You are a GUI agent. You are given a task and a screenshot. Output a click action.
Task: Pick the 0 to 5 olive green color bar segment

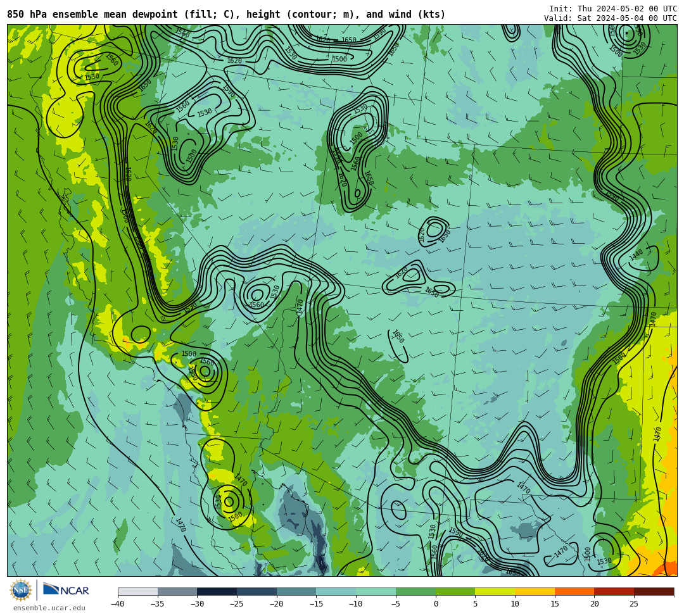pyautogui.click(x=455, y=591)
